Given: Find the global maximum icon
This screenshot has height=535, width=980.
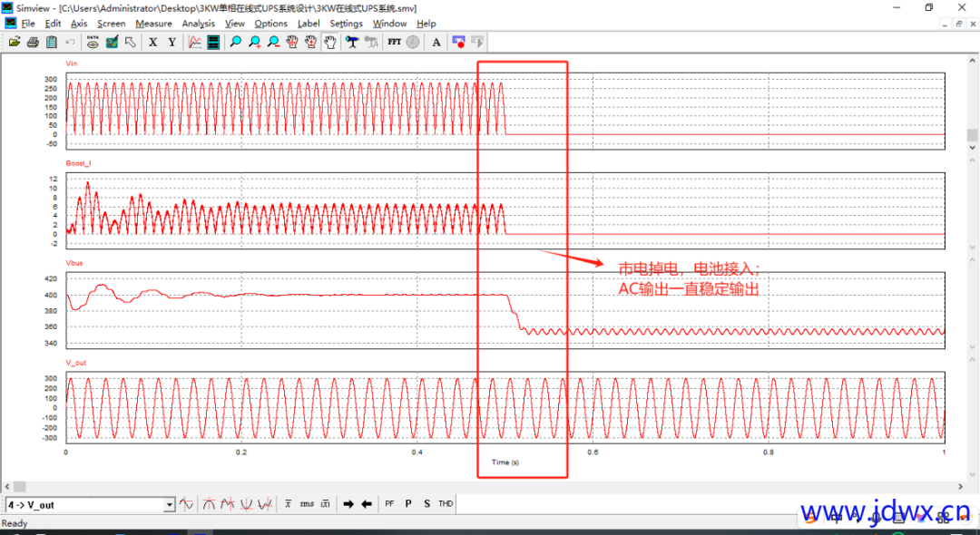Looking at the screenshot, I should point(210,504).
